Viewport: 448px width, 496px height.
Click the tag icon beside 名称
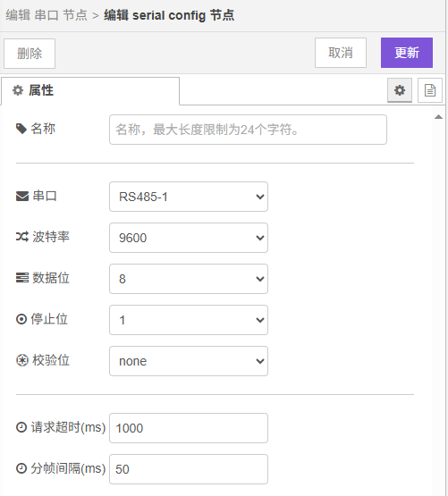21,129
